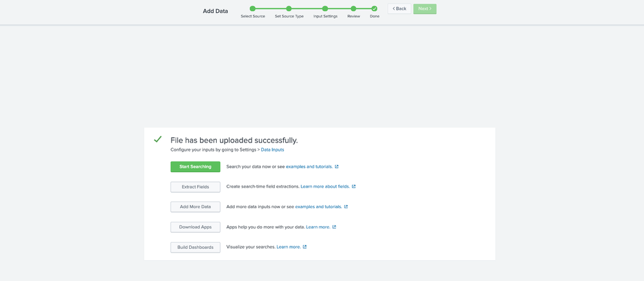644x281 pixels.
Task: Open examples and tutorials link beside Start Searching
Action: click(309, 167)
